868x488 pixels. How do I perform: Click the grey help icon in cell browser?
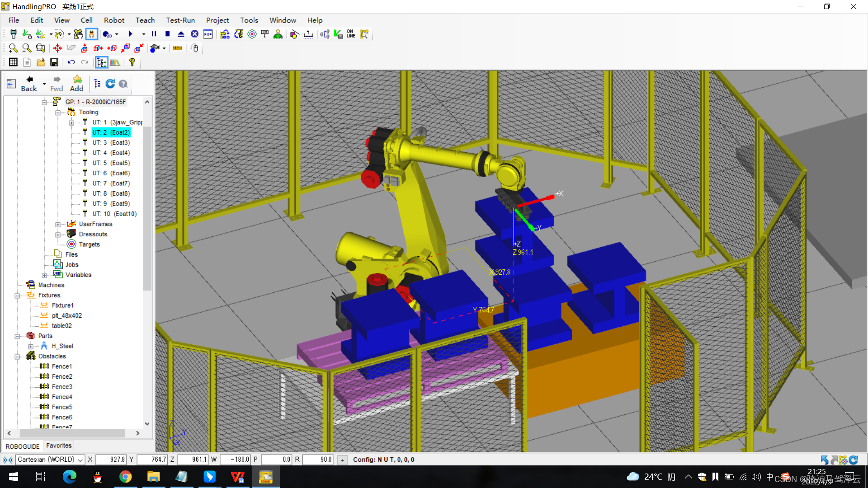pos(123,84)
